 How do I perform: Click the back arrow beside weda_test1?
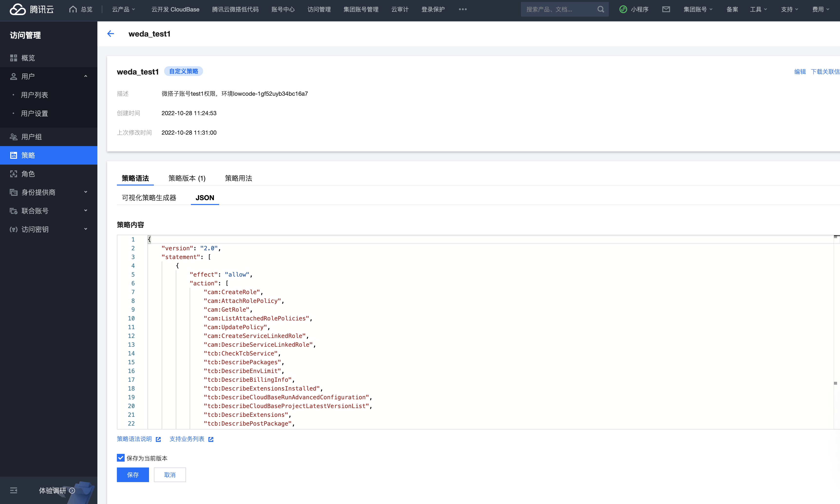click(111, 34)
